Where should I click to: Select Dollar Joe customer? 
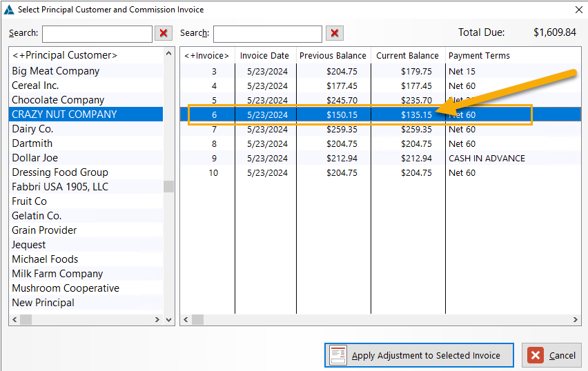[x=86, y=158]
